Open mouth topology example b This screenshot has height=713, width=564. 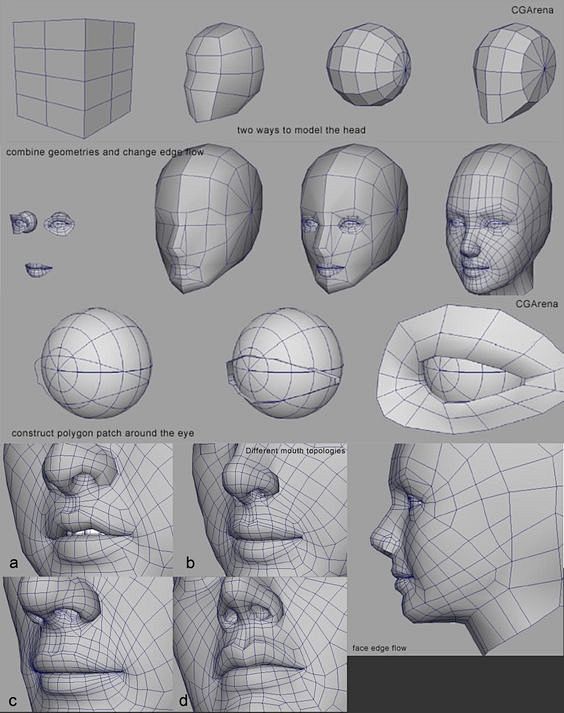coord(270,509)
